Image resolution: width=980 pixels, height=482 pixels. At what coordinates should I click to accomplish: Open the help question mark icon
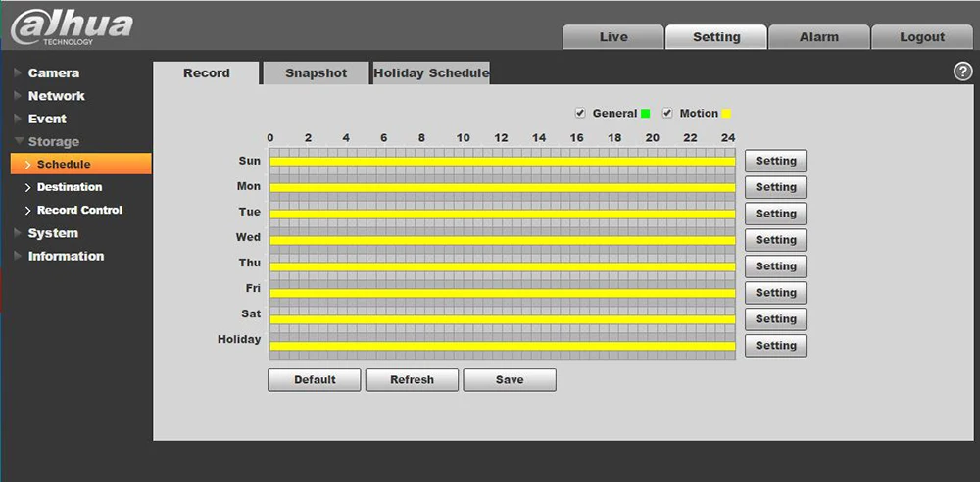point(962,72)
